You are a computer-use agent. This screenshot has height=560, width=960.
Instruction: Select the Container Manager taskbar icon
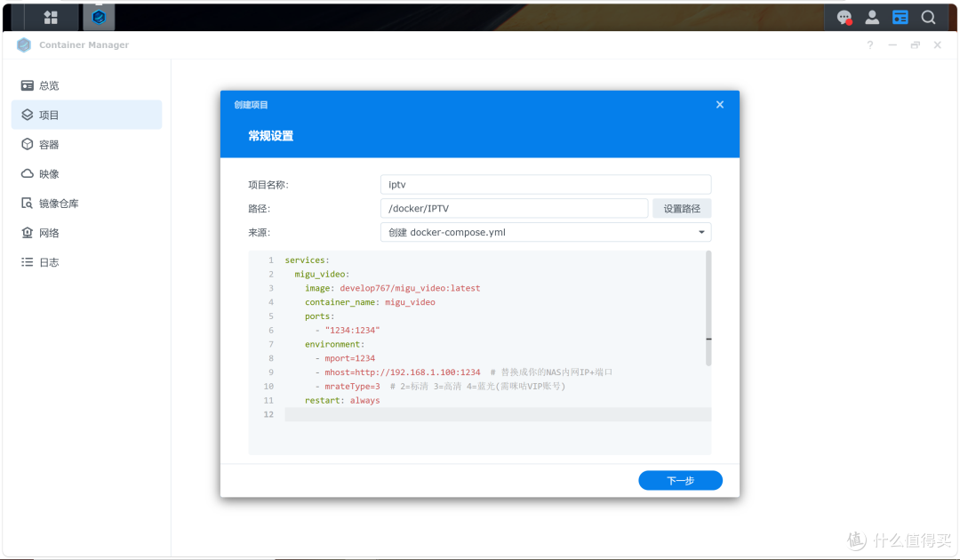tap(99, 17)
